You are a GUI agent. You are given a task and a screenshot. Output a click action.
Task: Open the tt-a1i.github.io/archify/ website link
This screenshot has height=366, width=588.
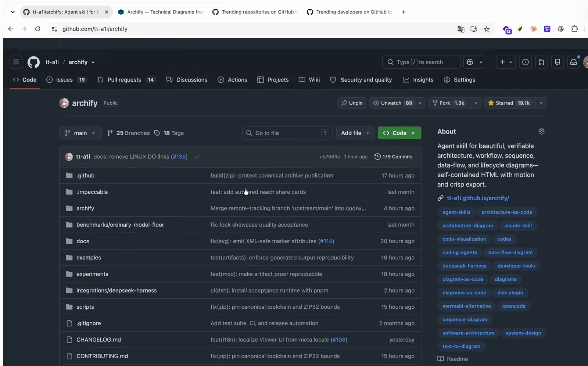coord(478,198)
